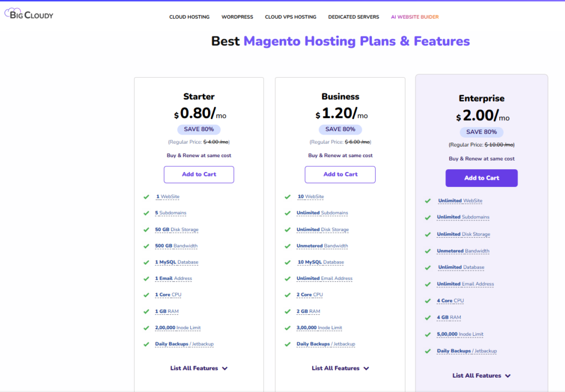This screenshot has height=392, width=565.
Task: Click '2 GB RAM' feature
Action: [x=308, y=312]
